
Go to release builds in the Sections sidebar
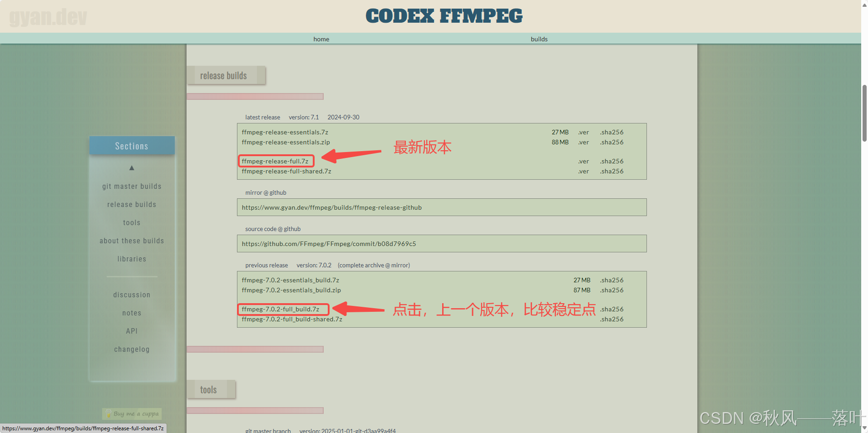[x=132, y=204]
